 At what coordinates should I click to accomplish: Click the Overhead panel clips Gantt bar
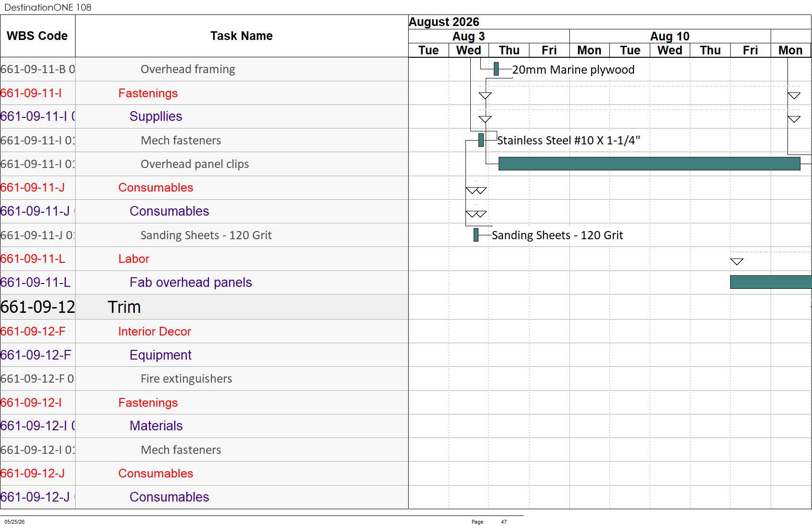click(x=649, y=164)
